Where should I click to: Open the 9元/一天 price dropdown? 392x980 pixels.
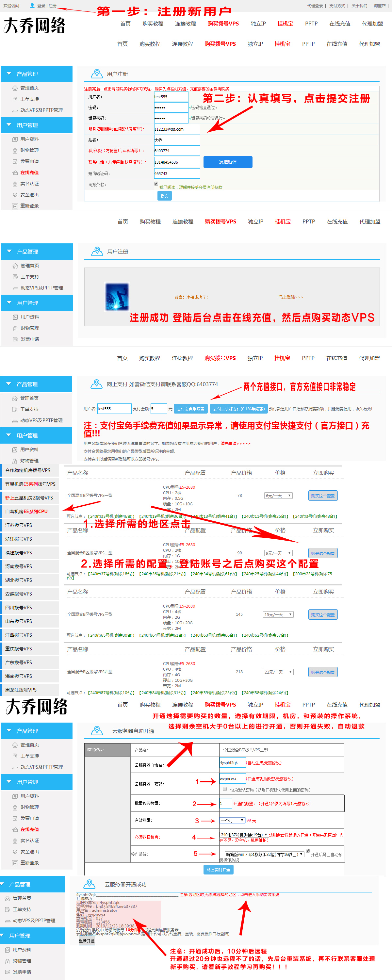click(x=278, y=553)
